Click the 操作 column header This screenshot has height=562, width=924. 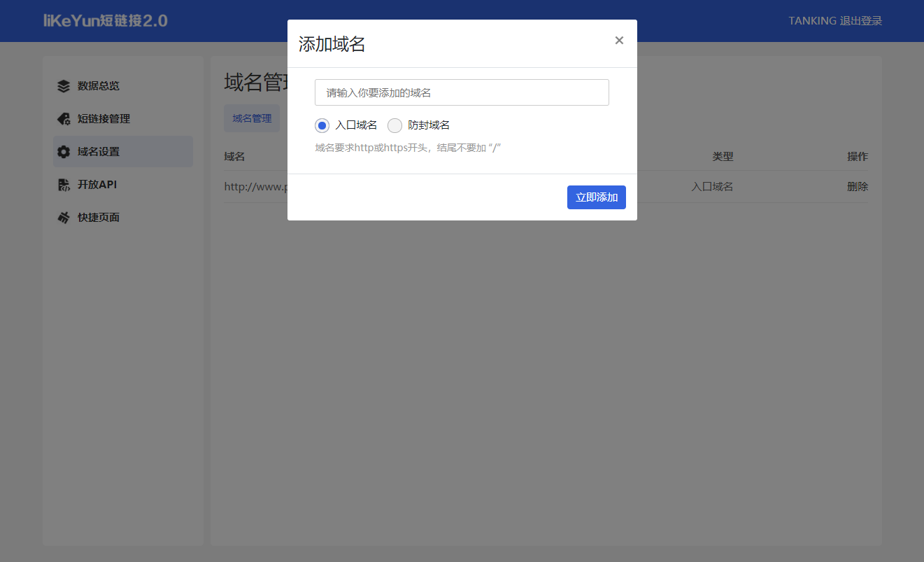coord(858,157)
